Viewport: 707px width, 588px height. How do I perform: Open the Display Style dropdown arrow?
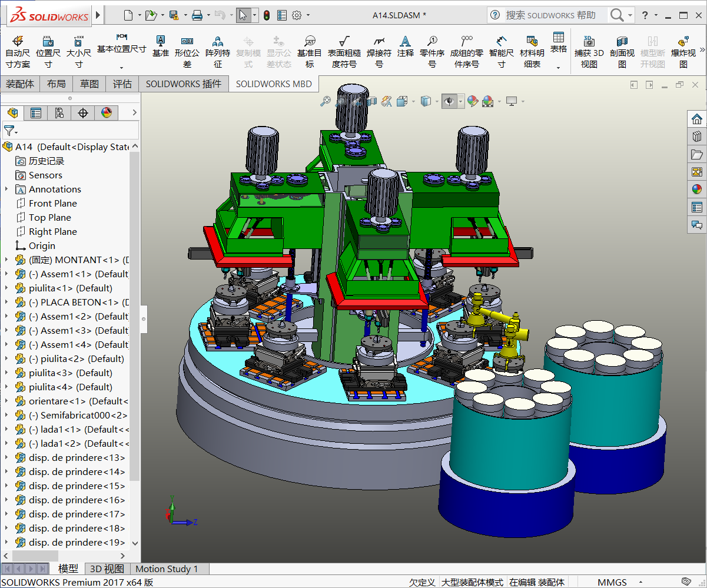(437, 101)
